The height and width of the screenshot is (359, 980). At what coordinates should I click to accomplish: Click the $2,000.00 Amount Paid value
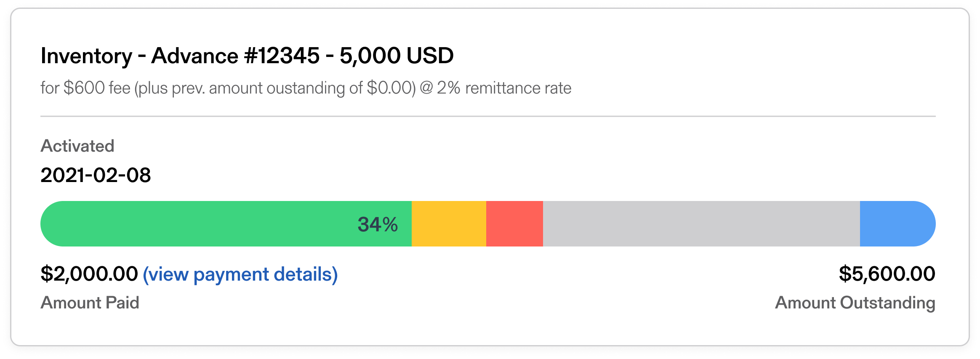pyautogui.click(x=88, y=273)
